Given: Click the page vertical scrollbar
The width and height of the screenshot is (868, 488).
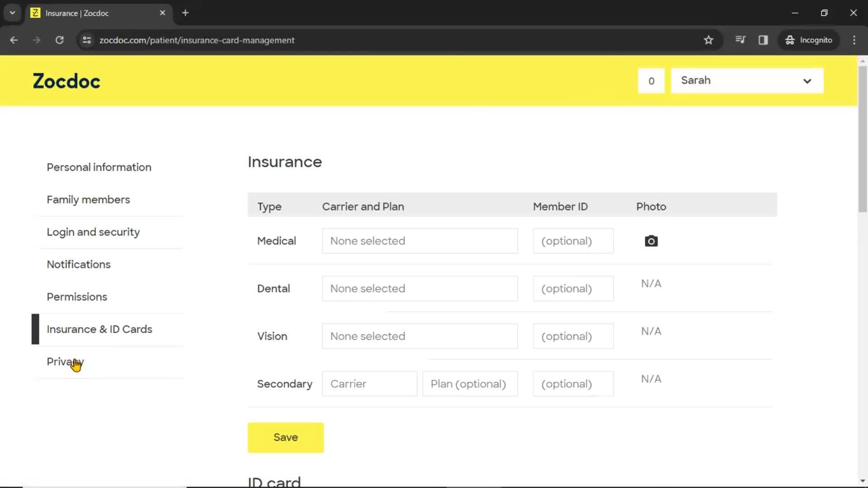Looking at the screenshot, I should pyautogui.click(x=863, y=139).
